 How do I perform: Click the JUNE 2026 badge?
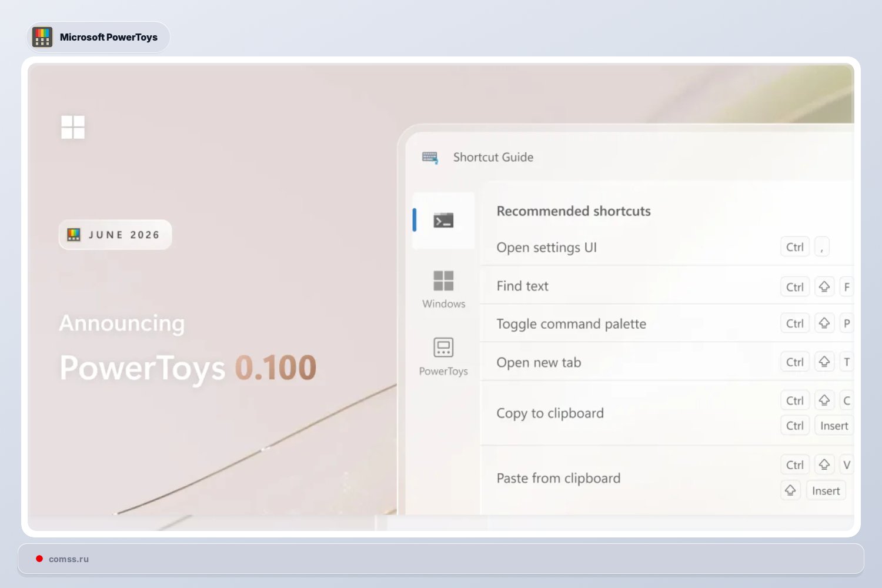(115, 235)
